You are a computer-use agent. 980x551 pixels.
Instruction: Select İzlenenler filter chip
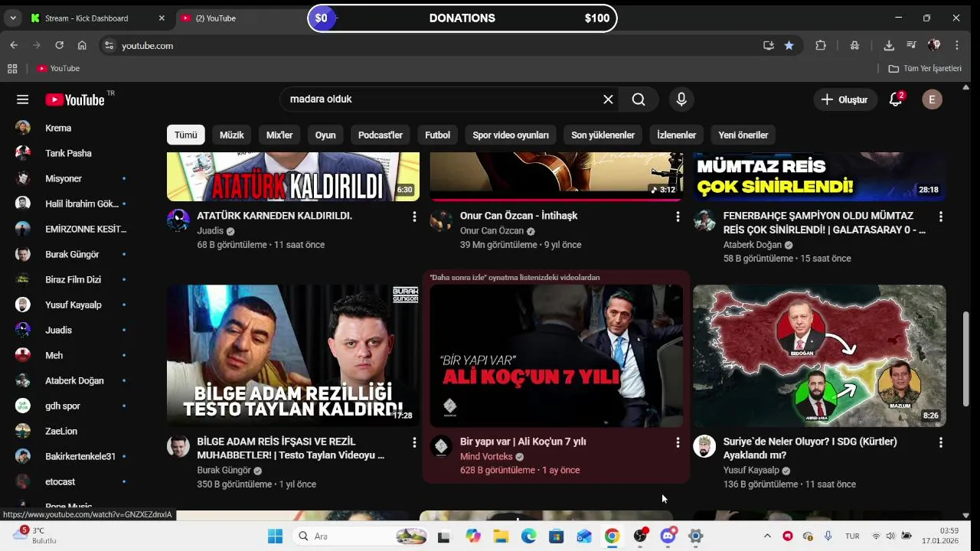[x=676, y=135]
